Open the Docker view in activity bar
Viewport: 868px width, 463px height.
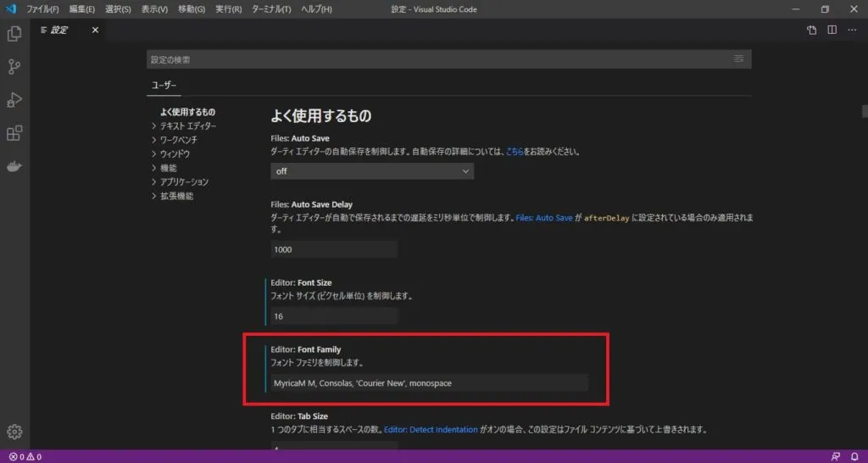14,167
